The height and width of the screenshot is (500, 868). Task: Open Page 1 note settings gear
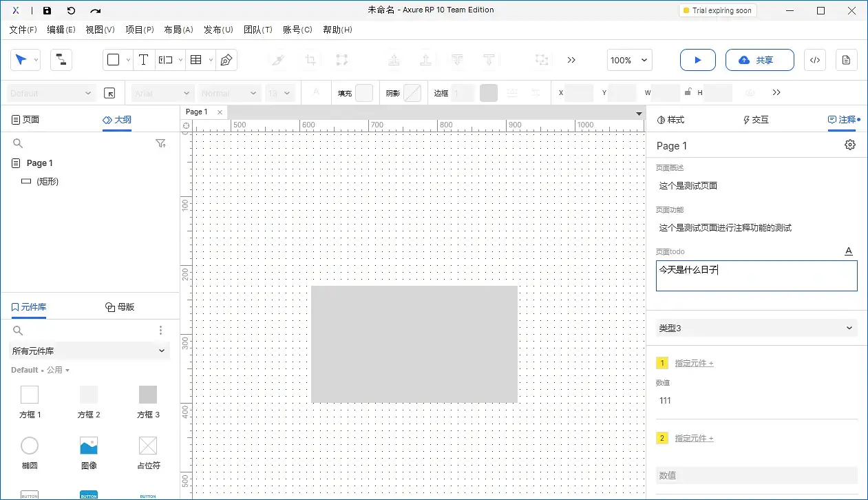pos(849,145)
